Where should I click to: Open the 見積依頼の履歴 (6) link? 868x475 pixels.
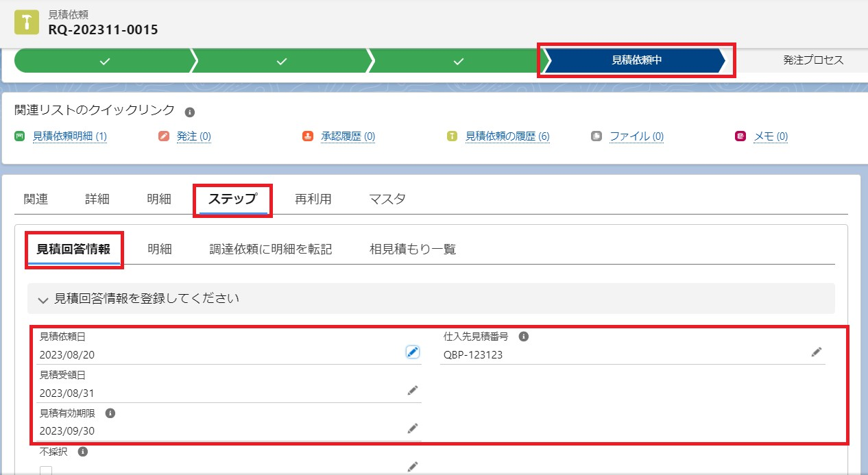(507, 136)
